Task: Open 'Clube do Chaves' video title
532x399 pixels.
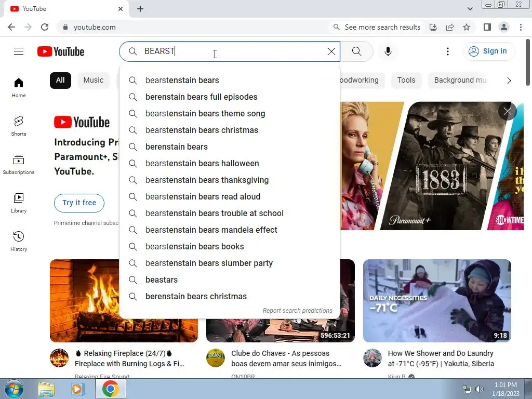Action: click(x=286, y=358)
